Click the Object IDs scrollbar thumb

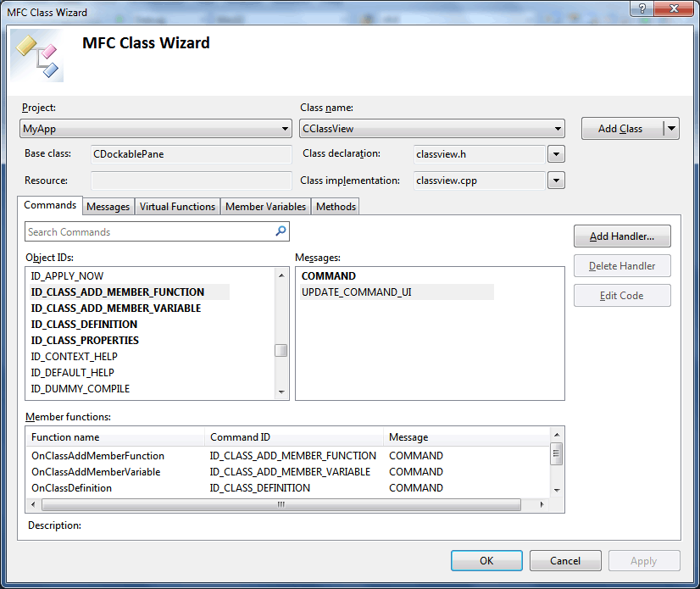(281, 351)
